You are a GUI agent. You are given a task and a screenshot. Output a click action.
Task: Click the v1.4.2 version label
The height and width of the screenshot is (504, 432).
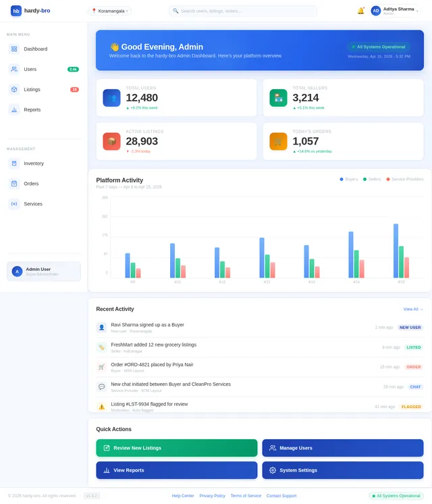coord(92,496)
